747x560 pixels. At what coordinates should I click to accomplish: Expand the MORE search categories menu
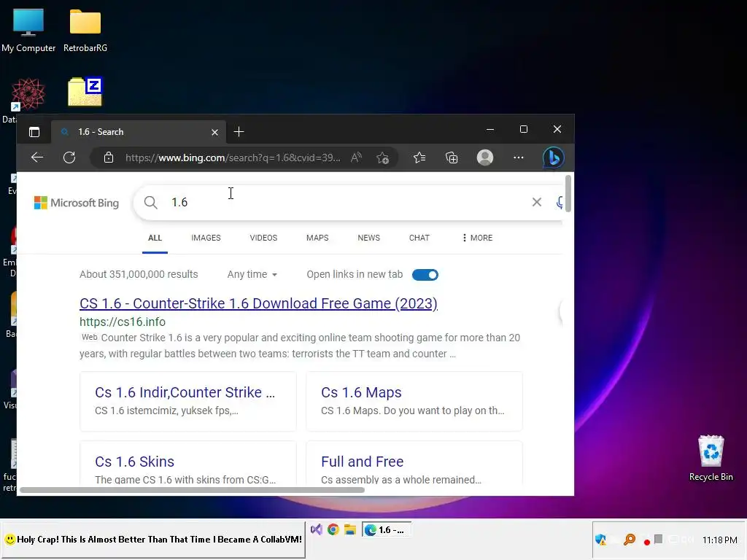click(477, 238)
